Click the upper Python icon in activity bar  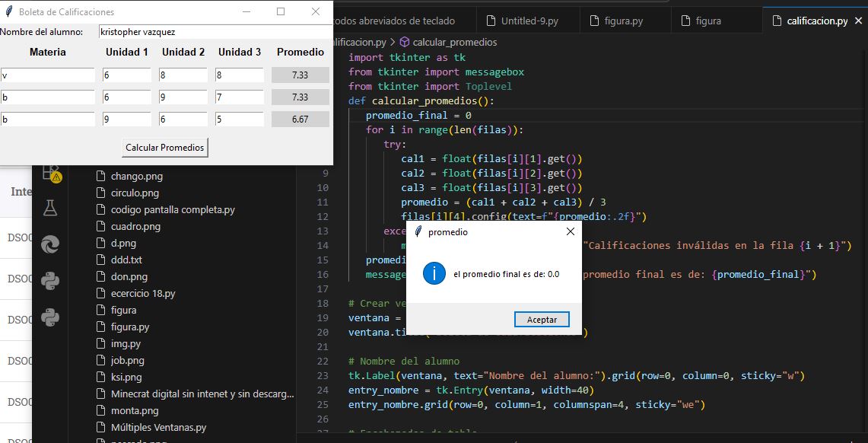pos(50,281)
